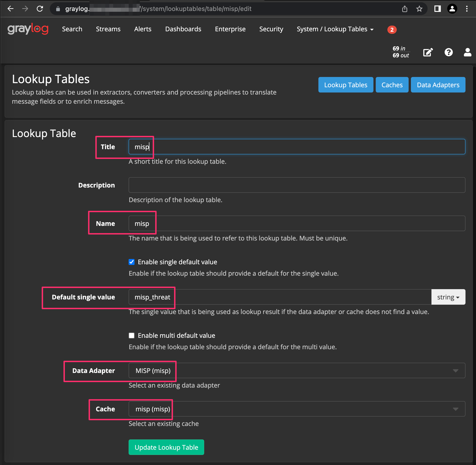Screen dimensions: 476x465
Task: Expand the Data Adapter dropdown
Action: coord(455,370)
